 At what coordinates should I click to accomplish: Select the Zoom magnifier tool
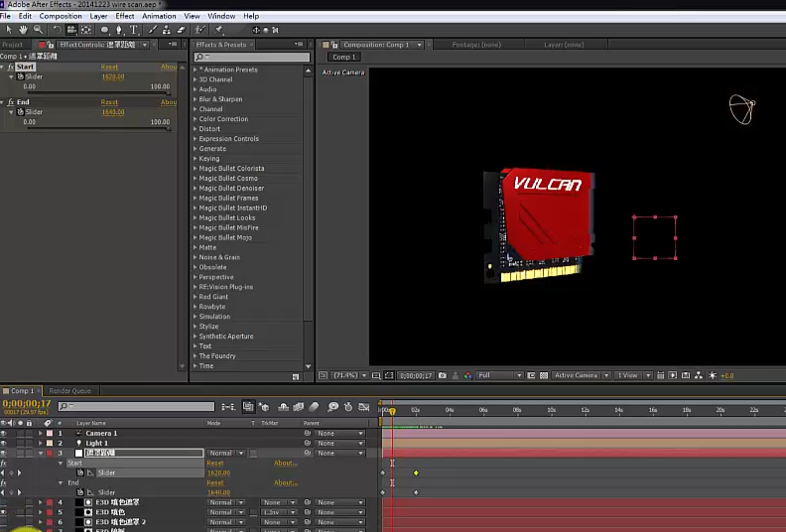(38, 30)
